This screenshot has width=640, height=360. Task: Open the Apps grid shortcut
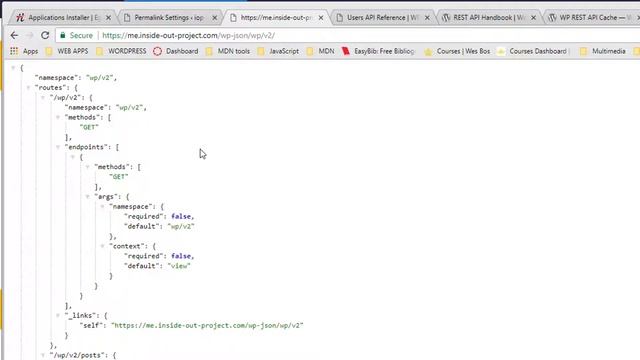24,51
